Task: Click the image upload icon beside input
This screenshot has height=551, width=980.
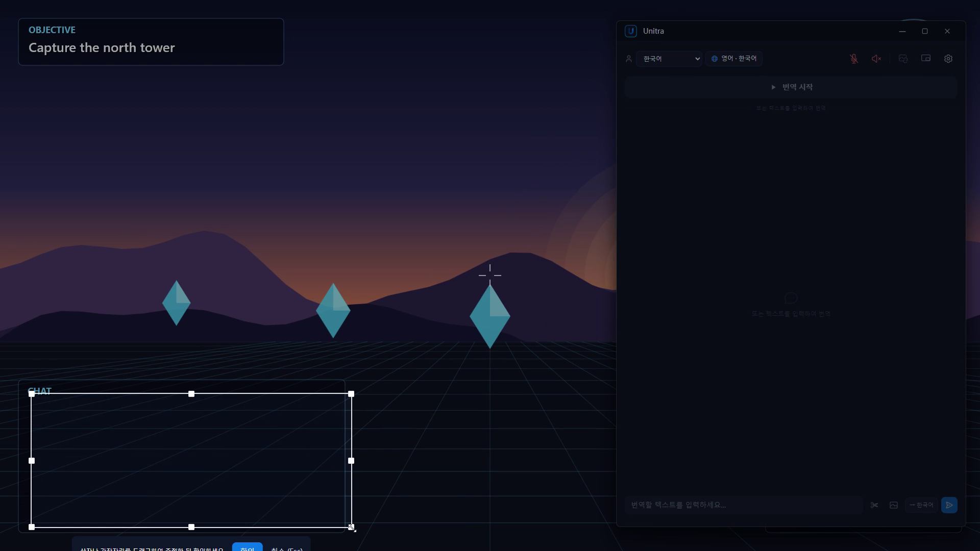Action: (x=894, y=505)
